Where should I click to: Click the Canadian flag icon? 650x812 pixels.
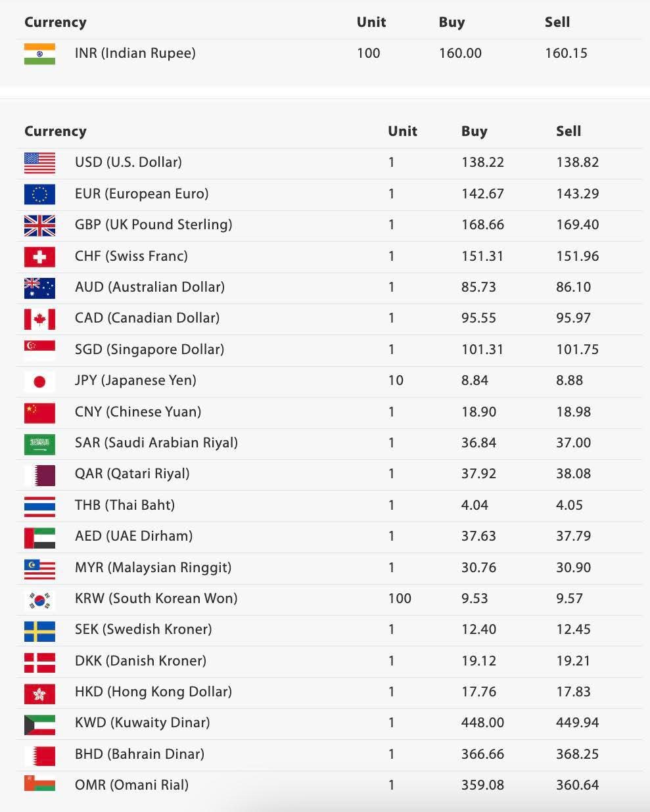tap(39, 319)
